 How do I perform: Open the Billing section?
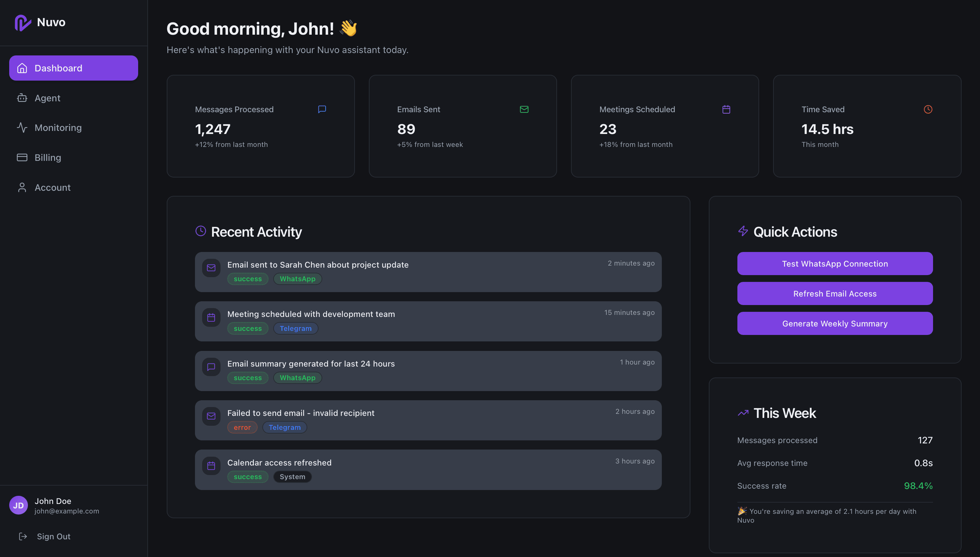[x=48, y=158]
